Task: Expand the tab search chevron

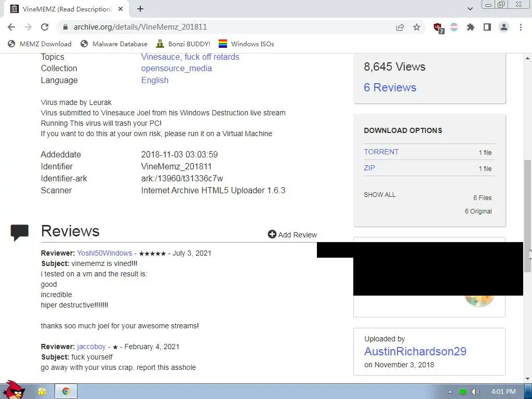Action: (x=470, y=9)
